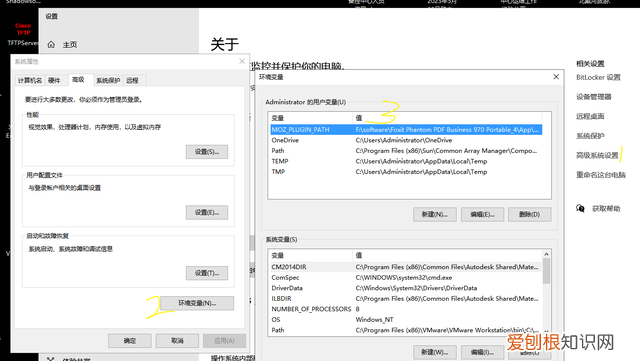The image size is (640, 361).
Task: Select the DriverData system variable
Action: click(x=406, y=288)
